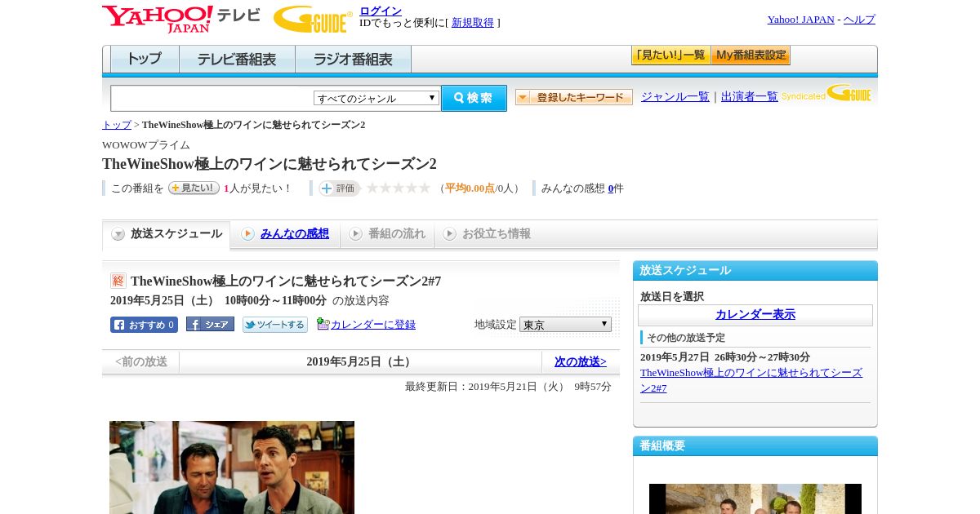
Task: Switch to the テレビ番組表 tab
Action: (237, 60)
